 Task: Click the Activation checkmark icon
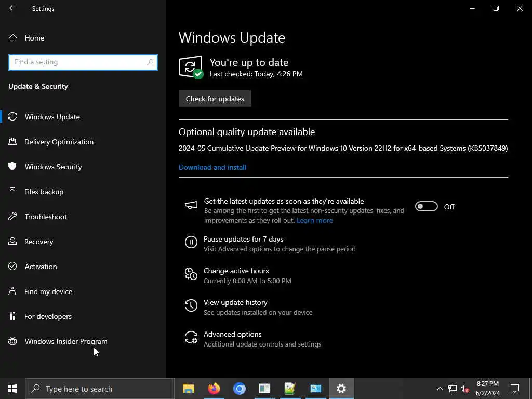pyautogui.click(x=12, y=266)
